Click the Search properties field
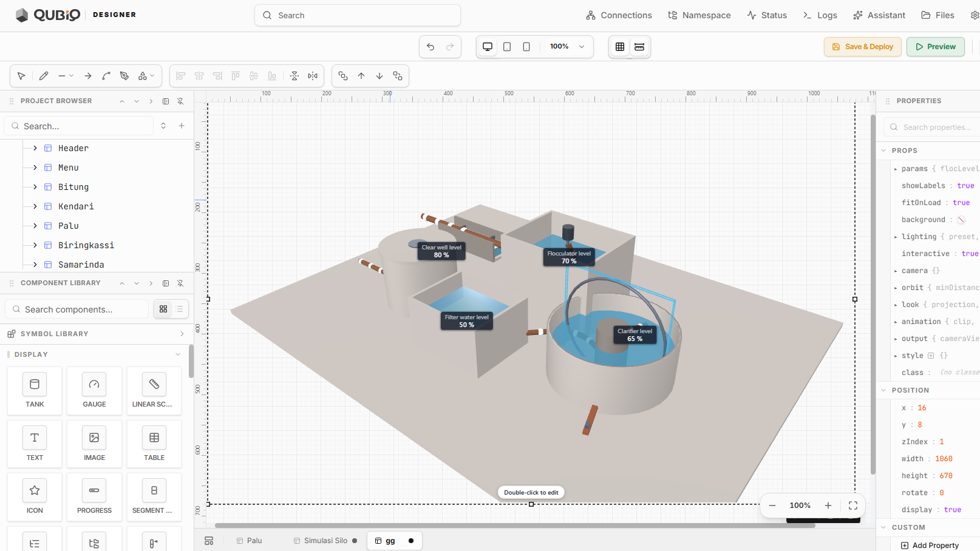The image size is (980, 551). [x=933, y=127]
